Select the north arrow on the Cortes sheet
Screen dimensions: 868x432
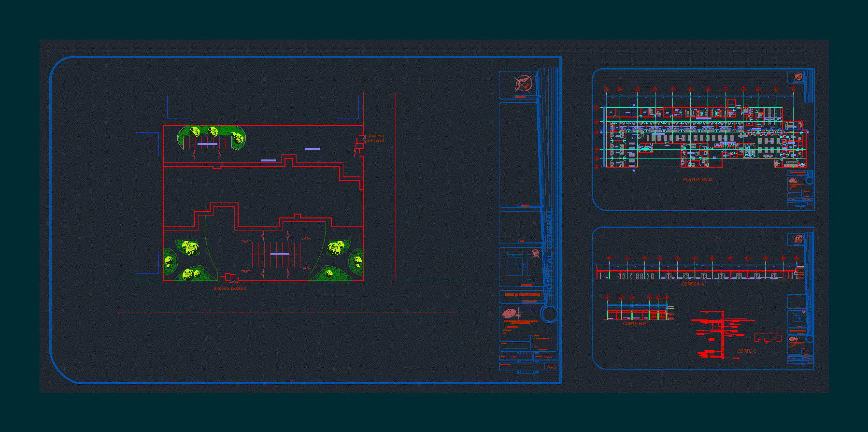point(798,239)
